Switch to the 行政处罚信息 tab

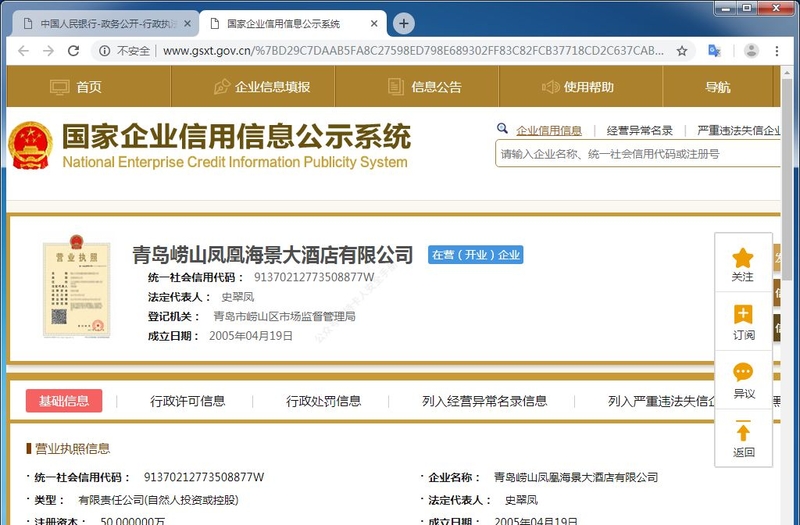323,401
